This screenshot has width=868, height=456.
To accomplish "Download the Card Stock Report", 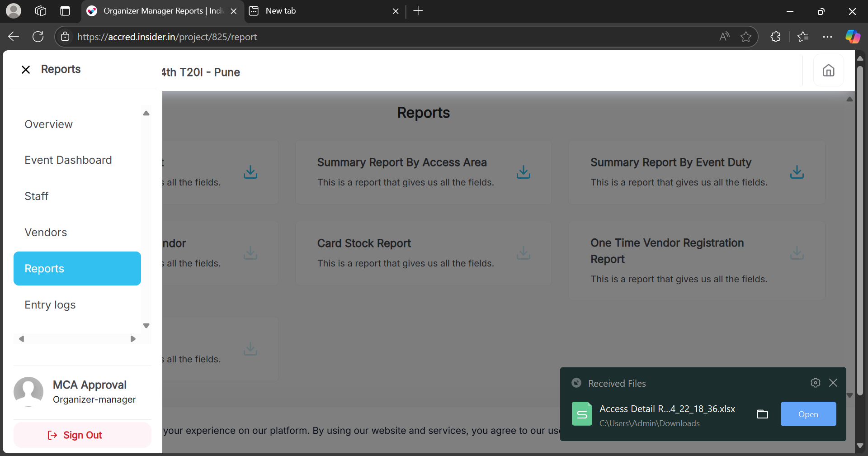I will [524, 253].
